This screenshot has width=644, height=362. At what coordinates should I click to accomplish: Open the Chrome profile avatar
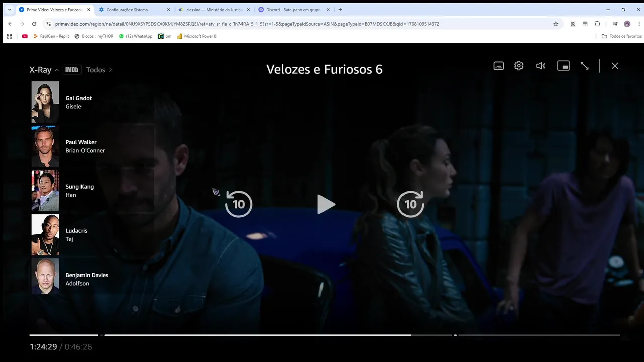[x=627, y=24]
